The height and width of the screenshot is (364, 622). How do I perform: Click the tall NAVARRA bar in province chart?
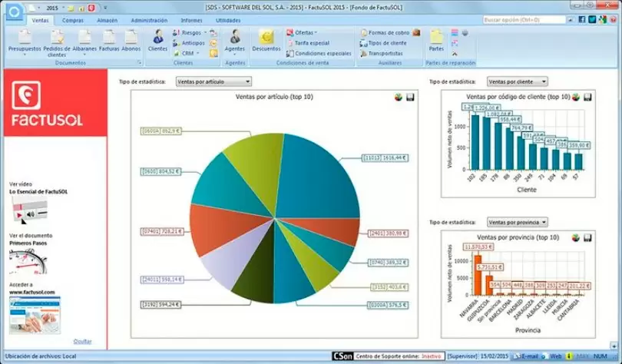[x=478, y=275]
